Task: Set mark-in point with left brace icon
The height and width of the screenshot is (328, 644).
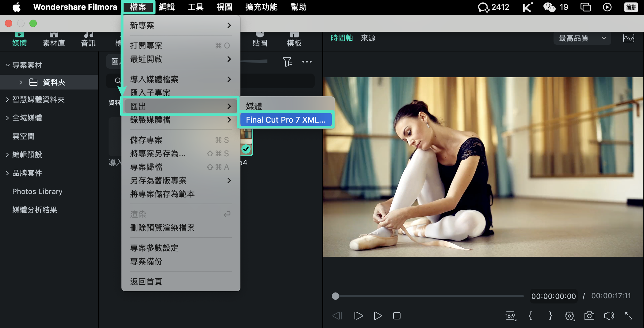Action: point(530,316)
